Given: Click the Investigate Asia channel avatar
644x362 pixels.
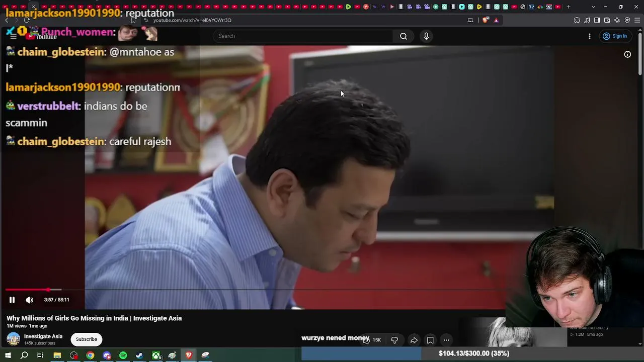Looking at the screenshot, I should point(13,339).
